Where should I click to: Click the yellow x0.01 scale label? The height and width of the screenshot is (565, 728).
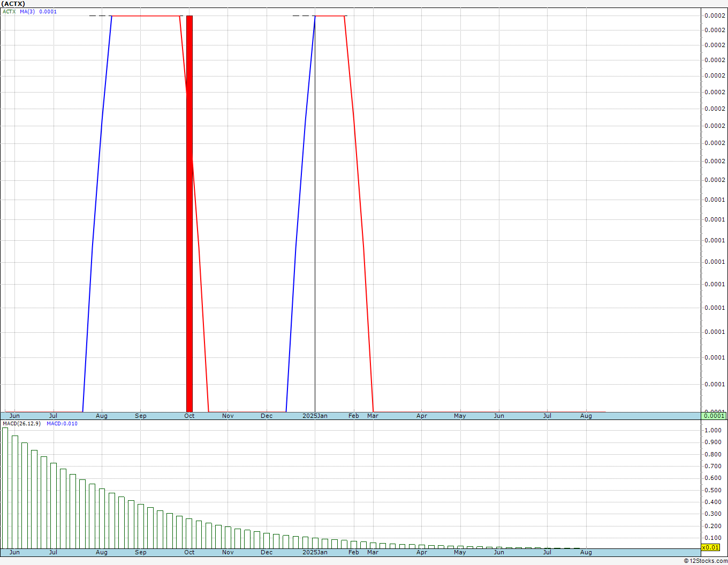(711, 547)
